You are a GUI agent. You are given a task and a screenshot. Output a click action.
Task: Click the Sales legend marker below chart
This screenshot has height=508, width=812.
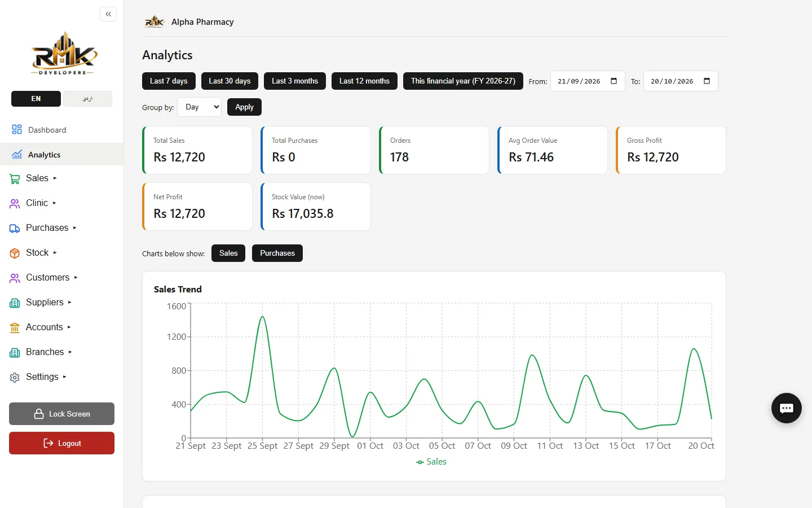(420, 462)
